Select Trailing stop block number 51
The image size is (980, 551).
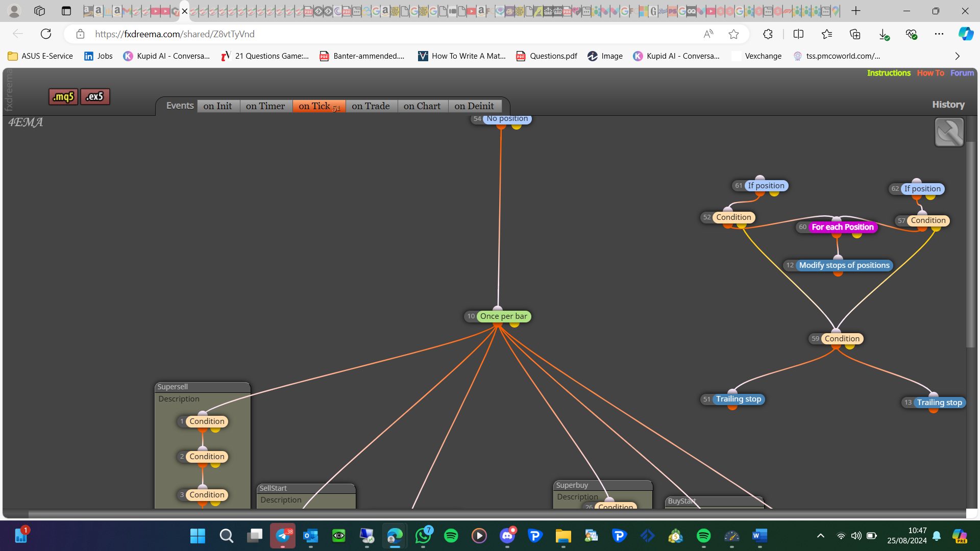pyautogui.click(x=738, y=399)
